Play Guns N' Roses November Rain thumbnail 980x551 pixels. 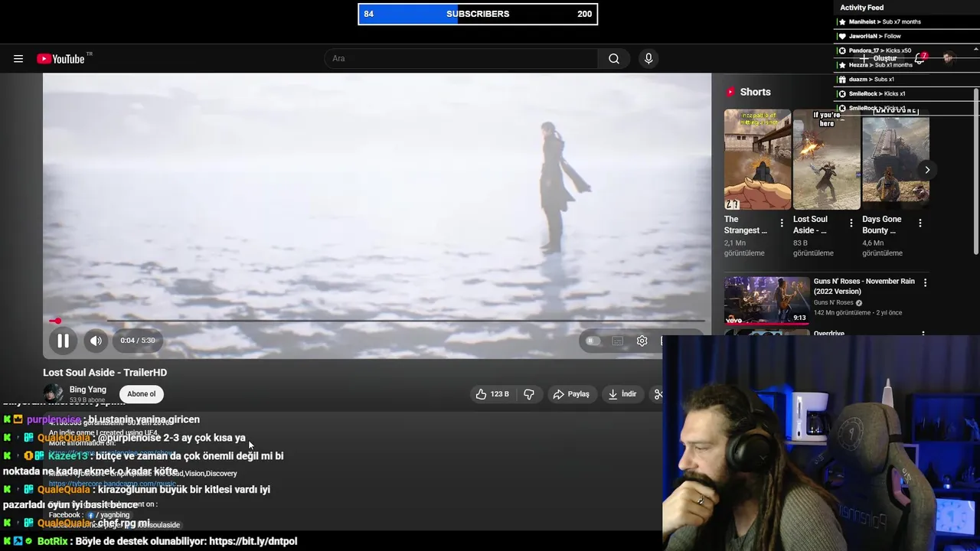(766, 301)
